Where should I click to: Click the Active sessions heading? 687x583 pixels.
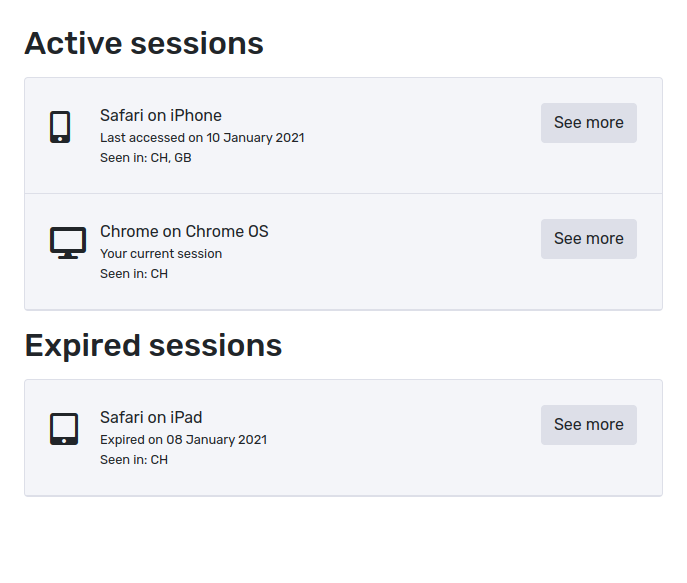pos(144,44)
